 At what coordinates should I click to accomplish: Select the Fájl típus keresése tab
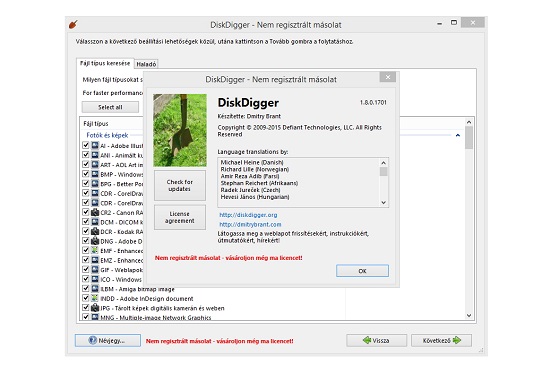[x=105, y=63]
